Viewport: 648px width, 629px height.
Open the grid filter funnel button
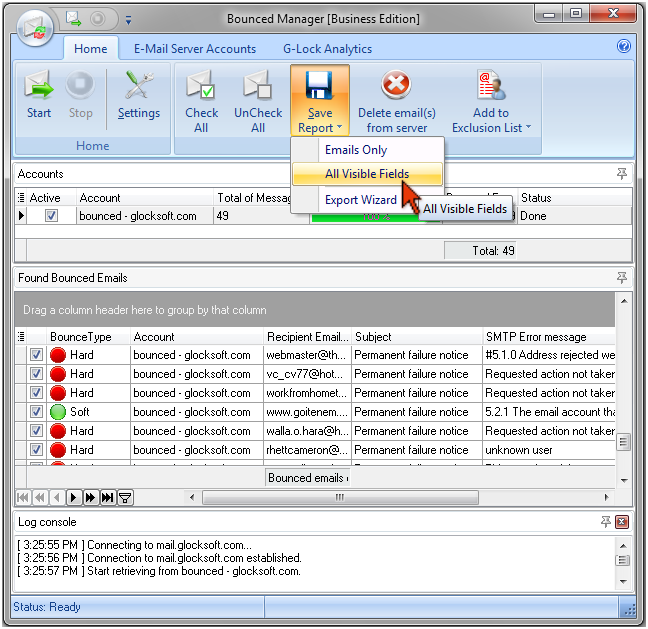click(125, 497)
